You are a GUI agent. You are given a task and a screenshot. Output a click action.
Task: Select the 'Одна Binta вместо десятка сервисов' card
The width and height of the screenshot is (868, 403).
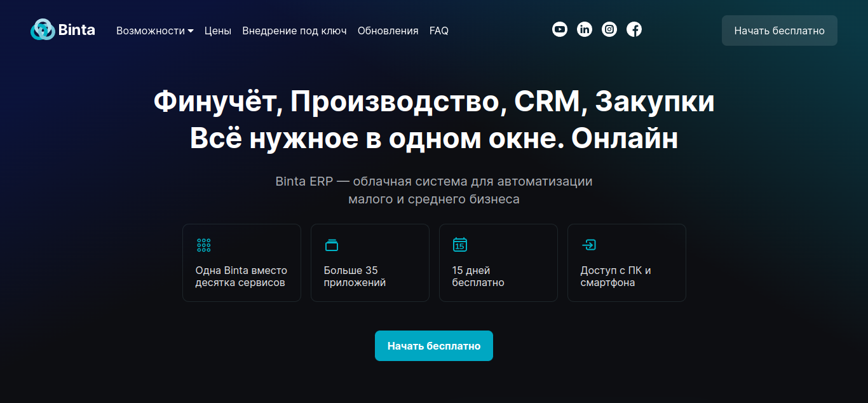tap(241, 263)
